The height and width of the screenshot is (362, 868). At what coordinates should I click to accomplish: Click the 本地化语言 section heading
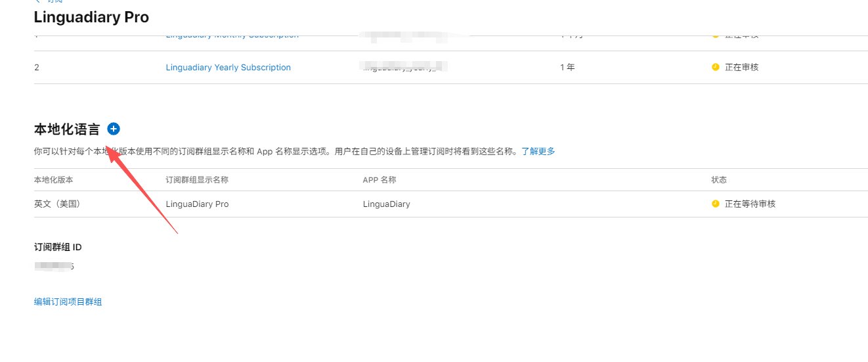(66, 129)
